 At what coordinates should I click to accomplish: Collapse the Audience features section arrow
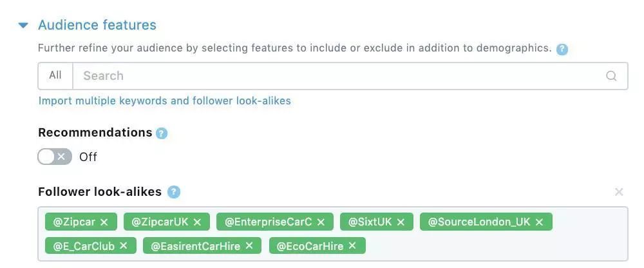click(x=23, y=26)
